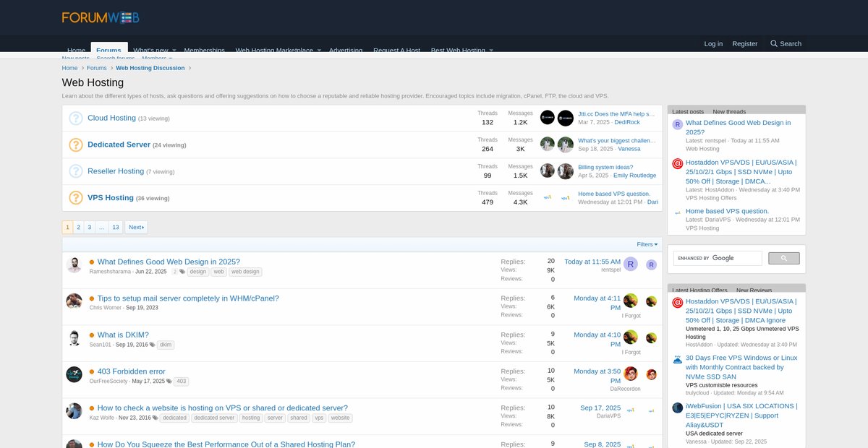Click HostAddon avatar in Latest posts sidebar
The image size is (868, 448).
677,163
